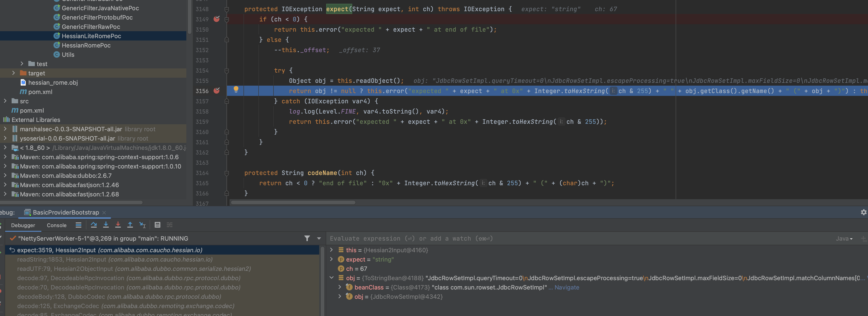The width and height of the screenshot is (868, 316).
Task: Open the Utils class file
Action: tap(68, 55)
